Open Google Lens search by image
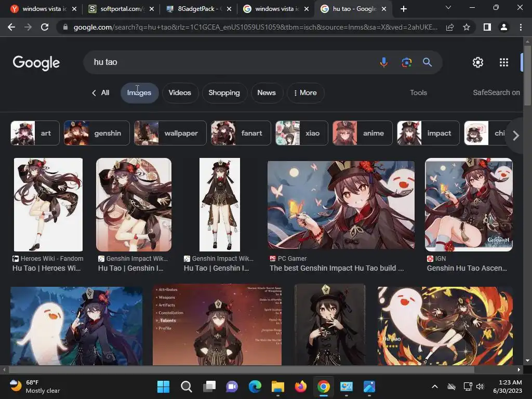This screenshot has height=399, width=532. tap(406, 62)
